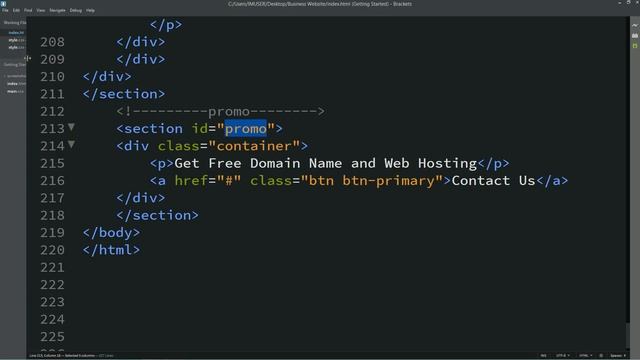Screen dimensions: 640x360
Task: Click the Live Preview lightning icon
Action: pyautogui.click(x=635, y=25)
